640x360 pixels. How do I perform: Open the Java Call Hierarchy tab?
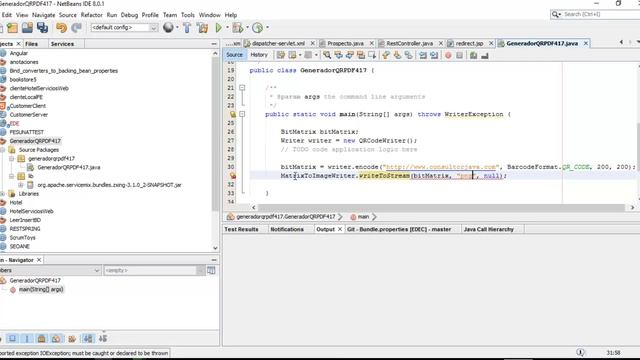pyautogui.click(x=489, y=229)
